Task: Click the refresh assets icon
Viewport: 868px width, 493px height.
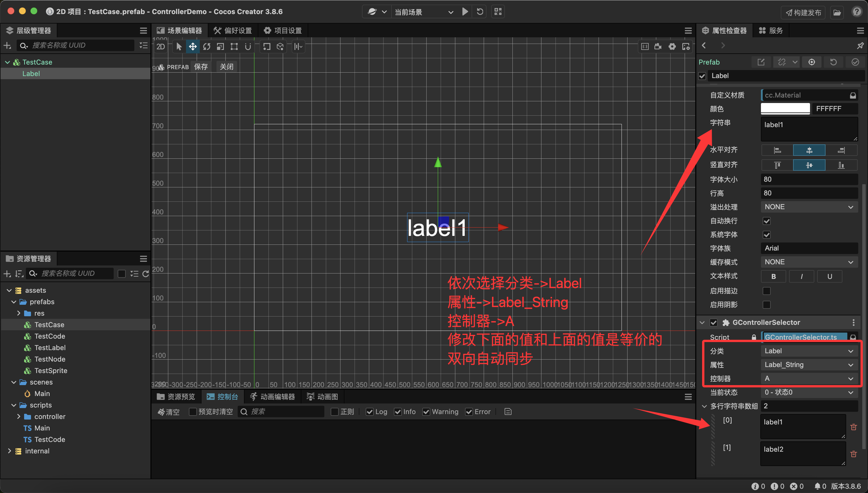Action: pos(146,273)
